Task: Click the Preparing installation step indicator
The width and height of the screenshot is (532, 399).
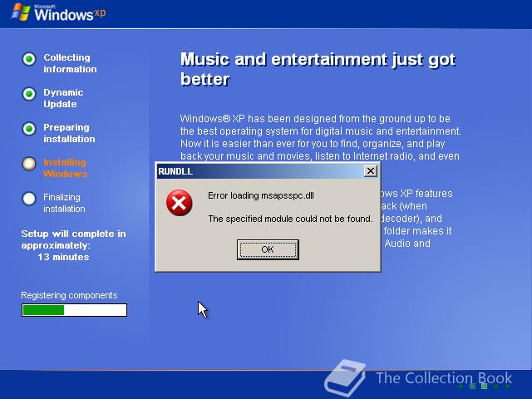Action: pos(29,129)
